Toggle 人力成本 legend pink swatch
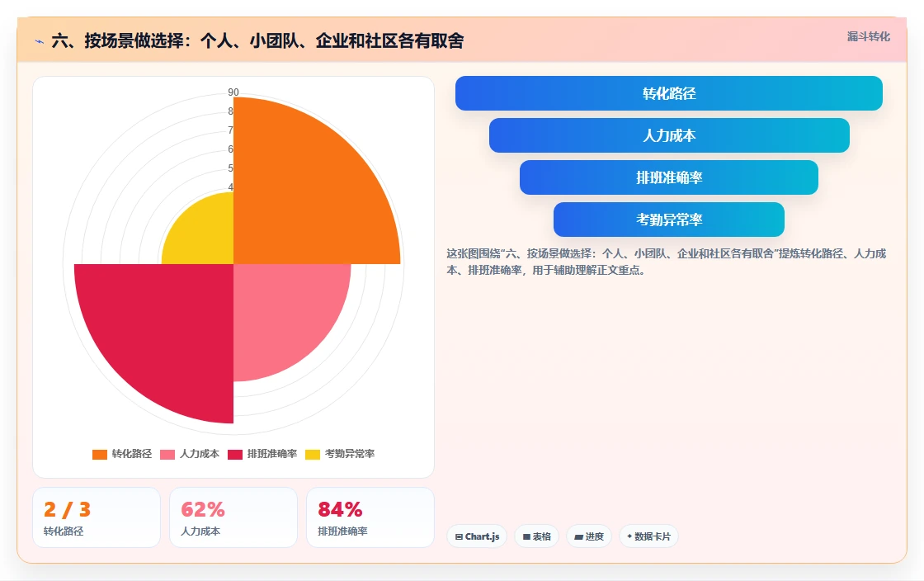The height and width of the screenshot is (581, 924). click(x=167, y=454)
